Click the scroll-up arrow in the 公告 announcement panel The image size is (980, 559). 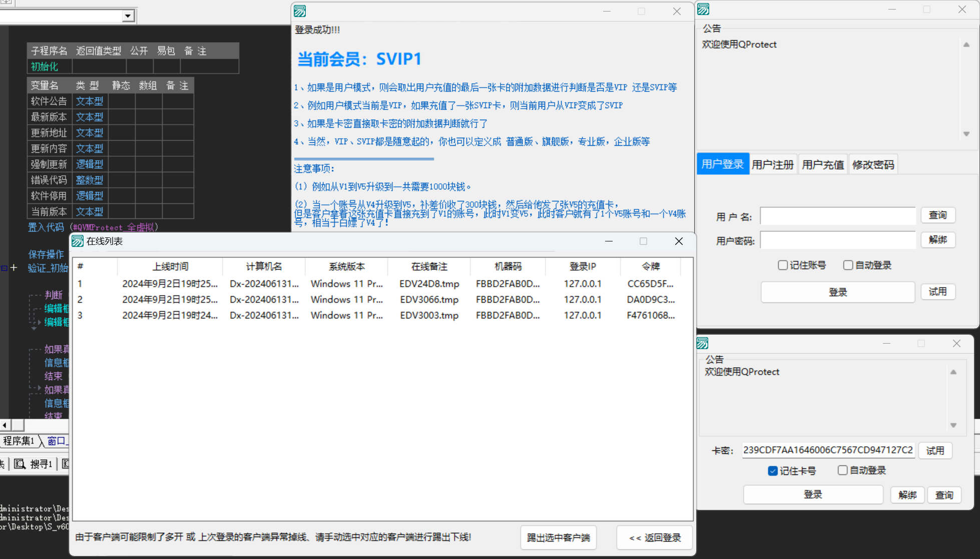click(x=966, y=45)
